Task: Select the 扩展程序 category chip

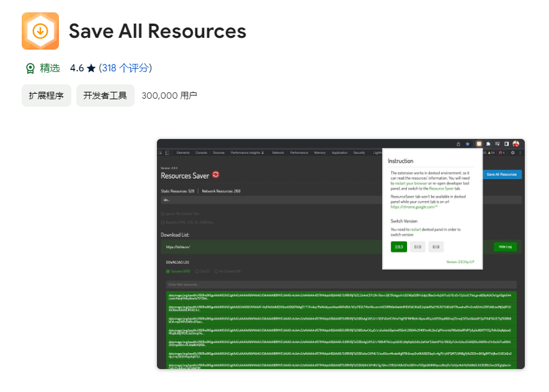Action: tap(47, 96)
